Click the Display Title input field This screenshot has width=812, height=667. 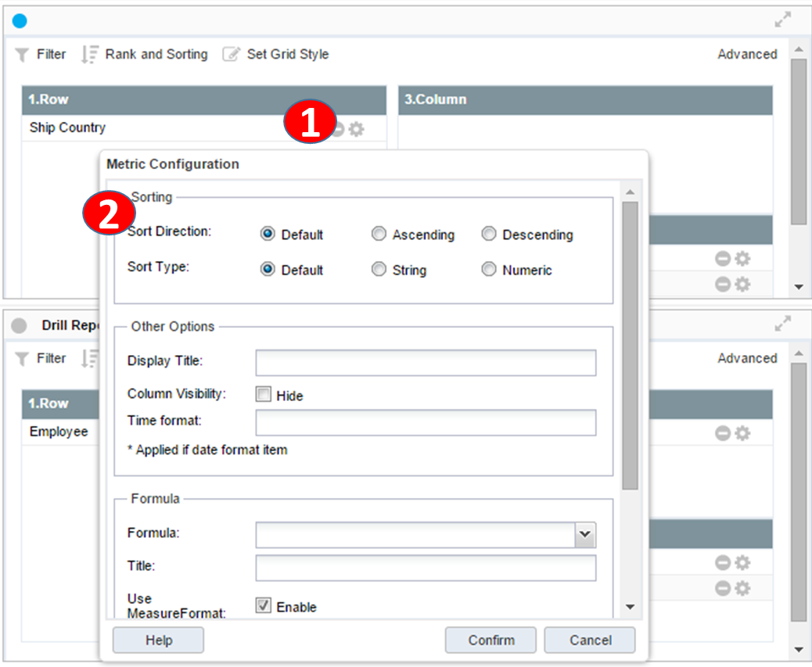(x=426, y=363)
